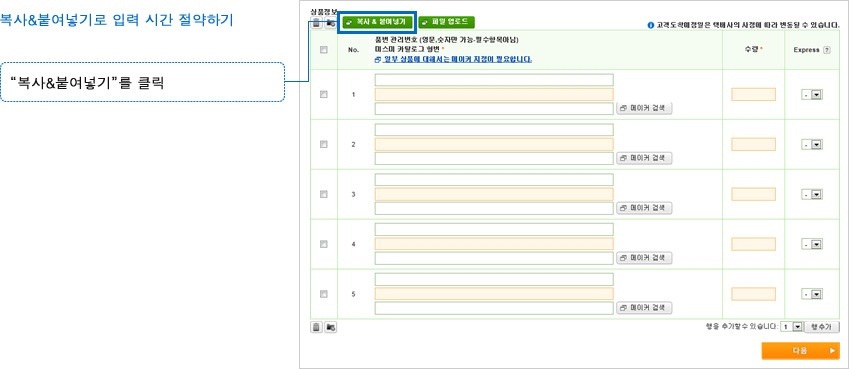Focus row 2 orange catalog part number field
The height and width of the screenshot is (369, 849).
pos(494,144)
